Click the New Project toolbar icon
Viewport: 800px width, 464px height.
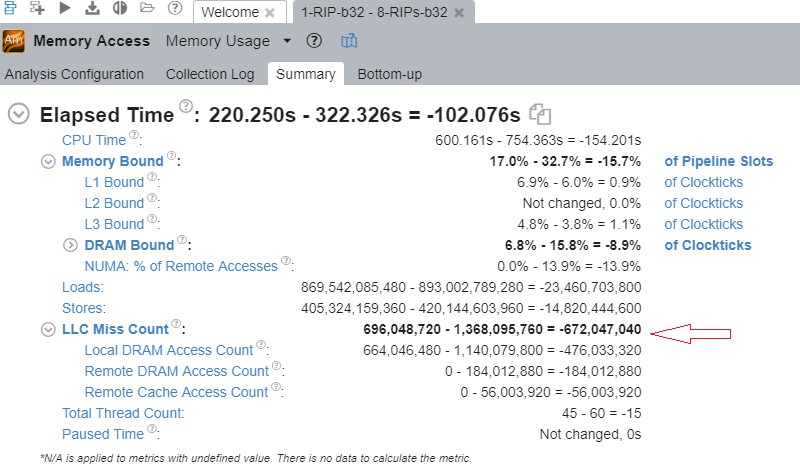[38, 9]
